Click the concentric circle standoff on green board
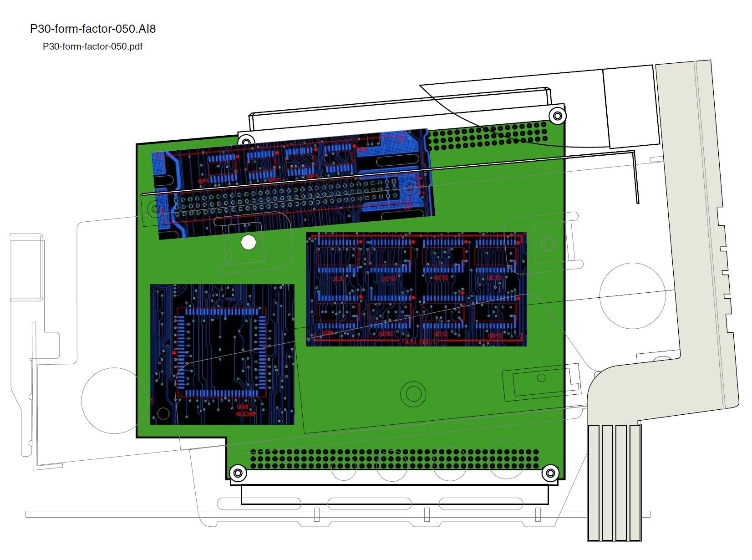 [413, 393]
